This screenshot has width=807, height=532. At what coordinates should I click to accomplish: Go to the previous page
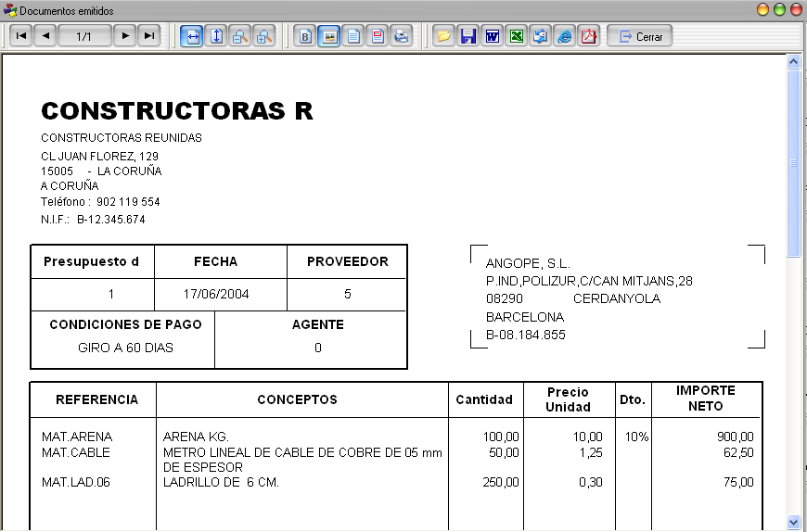pos(45,36)
